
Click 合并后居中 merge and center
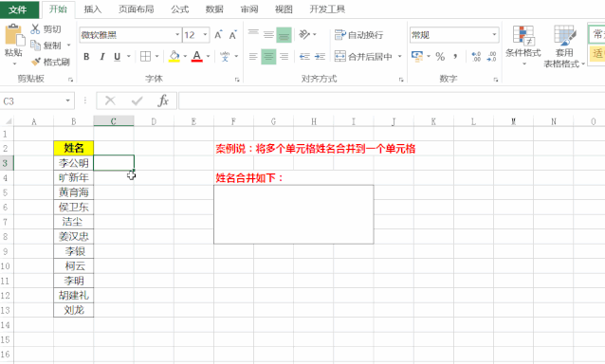pyautogui.click(x=363, y=57)
